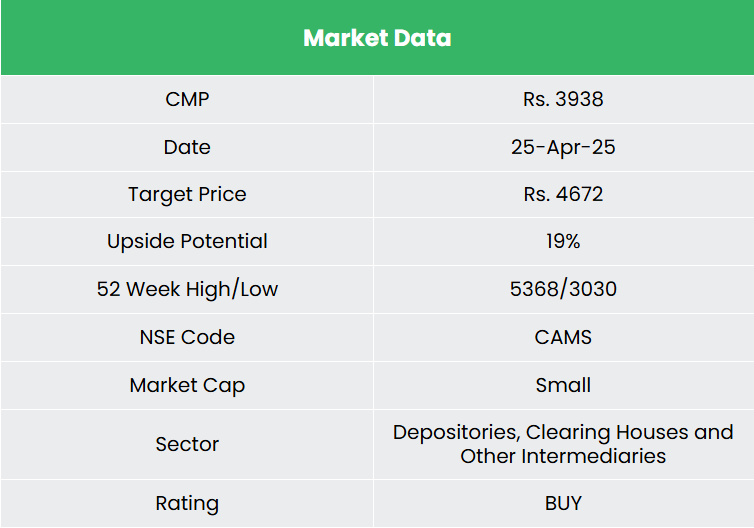Click the 19% upside value
The height and width of the screenshot is (528, 754).
(x=563, y=241)
